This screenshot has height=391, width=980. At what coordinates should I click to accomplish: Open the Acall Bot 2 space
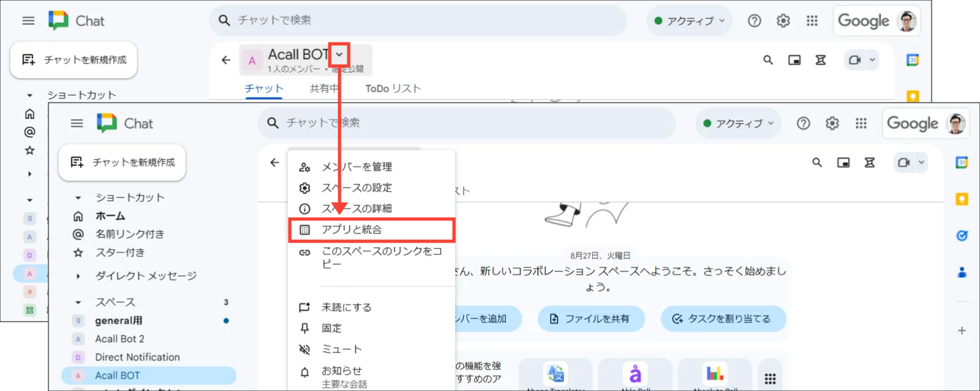click(x=149, y=339)
